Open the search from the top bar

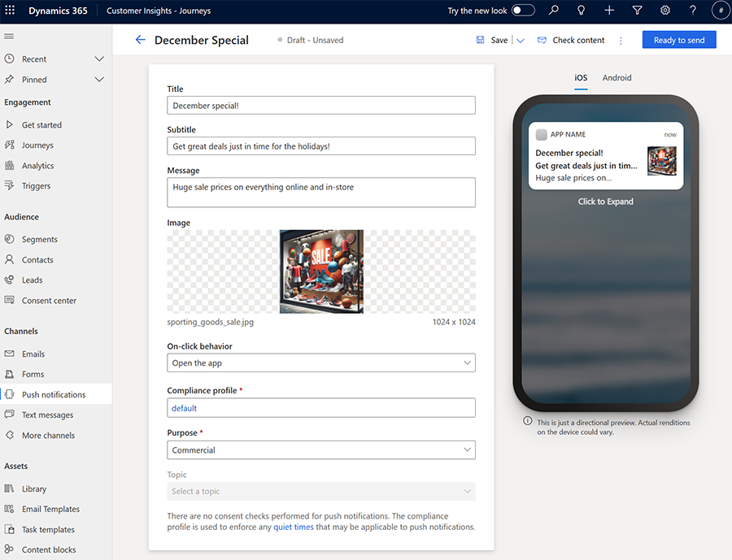click(x=553, y=11)
